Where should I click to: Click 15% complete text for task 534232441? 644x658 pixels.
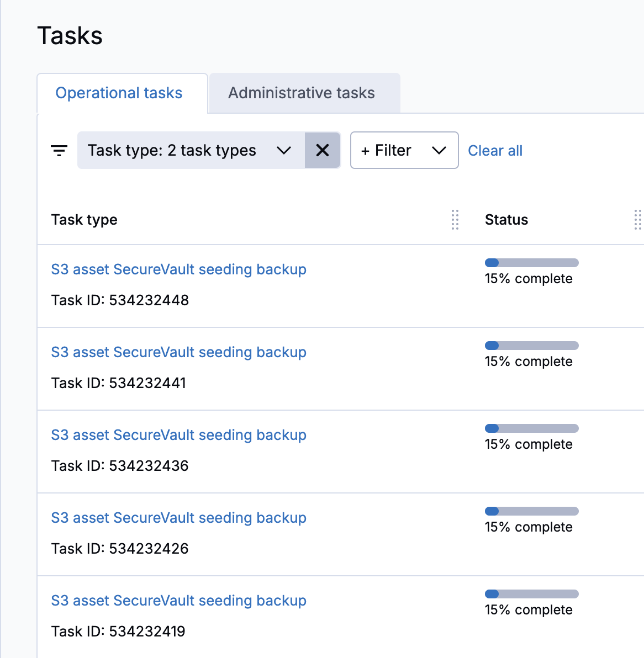point(529,362)
